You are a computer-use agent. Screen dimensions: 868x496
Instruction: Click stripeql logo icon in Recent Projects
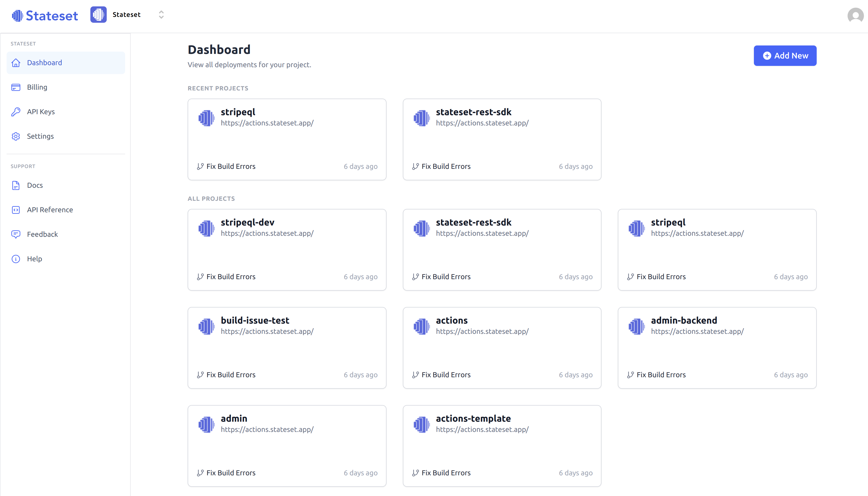coord(206,118)
